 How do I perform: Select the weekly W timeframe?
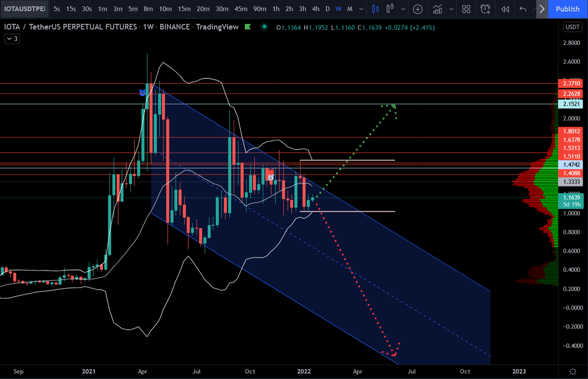pyautogui.click(x=338, y=9)
